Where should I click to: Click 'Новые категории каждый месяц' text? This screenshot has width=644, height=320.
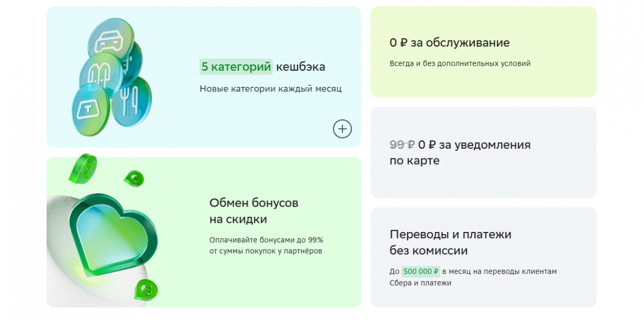click(x=270, y=89)
